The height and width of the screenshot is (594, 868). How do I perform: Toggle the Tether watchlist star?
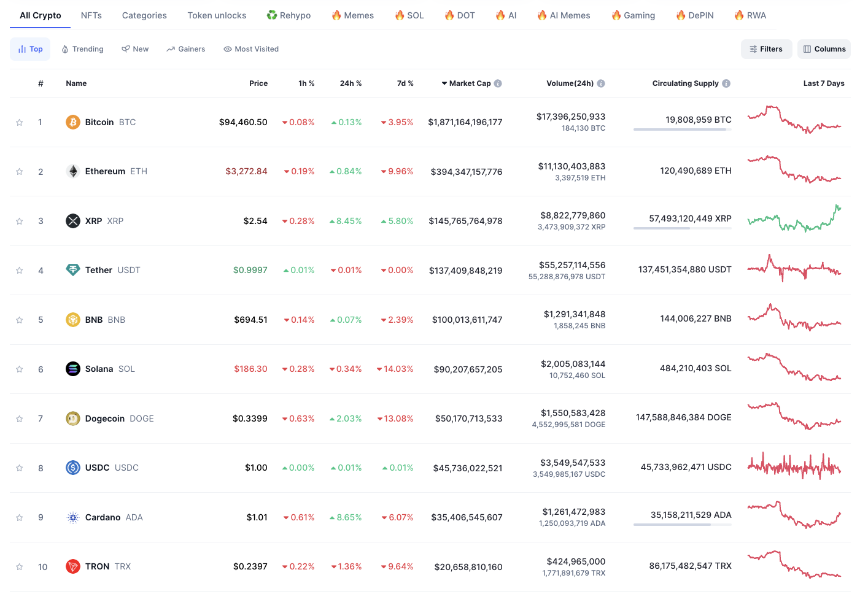tap(20, 270)
